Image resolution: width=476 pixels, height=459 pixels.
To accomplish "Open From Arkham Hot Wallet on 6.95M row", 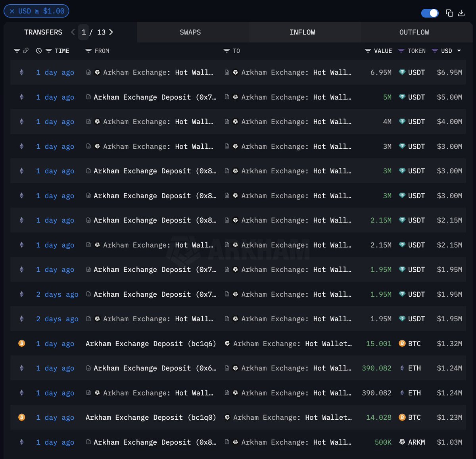I will click(158, 72).
